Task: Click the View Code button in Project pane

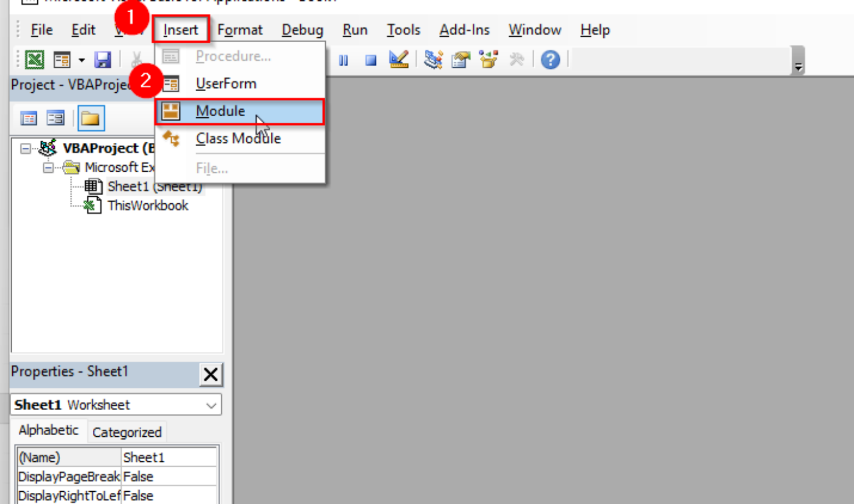Action: pyautogui.click(x=28, y=118)
